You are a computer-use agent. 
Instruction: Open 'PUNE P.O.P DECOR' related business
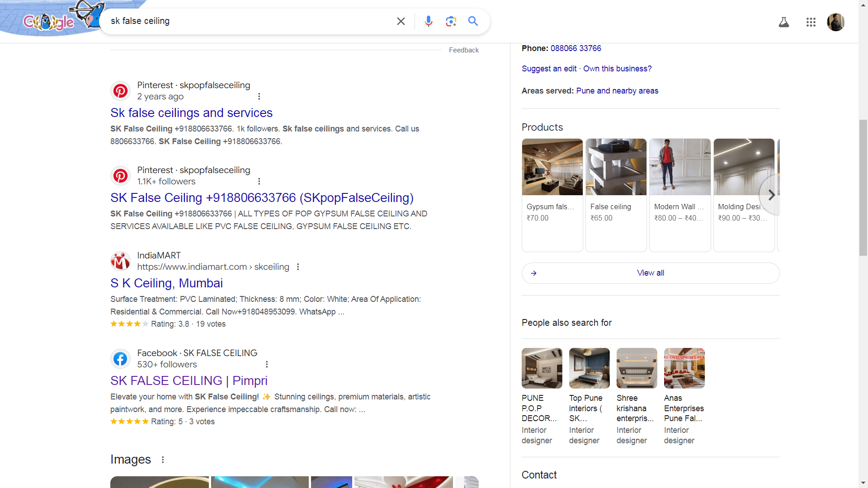pos(542,396)
